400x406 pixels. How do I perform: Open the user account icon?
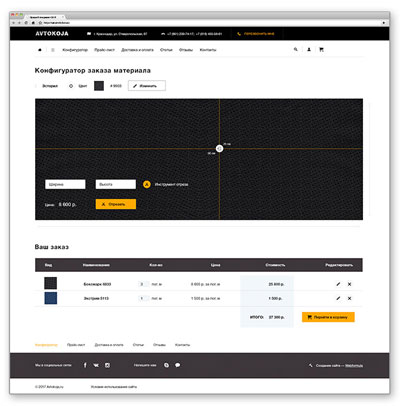point(309,49)
